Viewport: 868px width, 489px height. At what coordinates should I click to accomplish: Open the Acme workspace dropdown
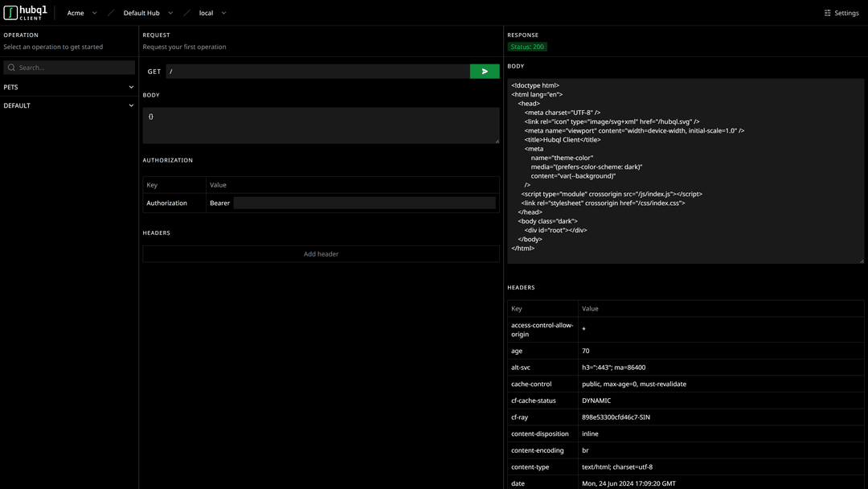(80, 13)
